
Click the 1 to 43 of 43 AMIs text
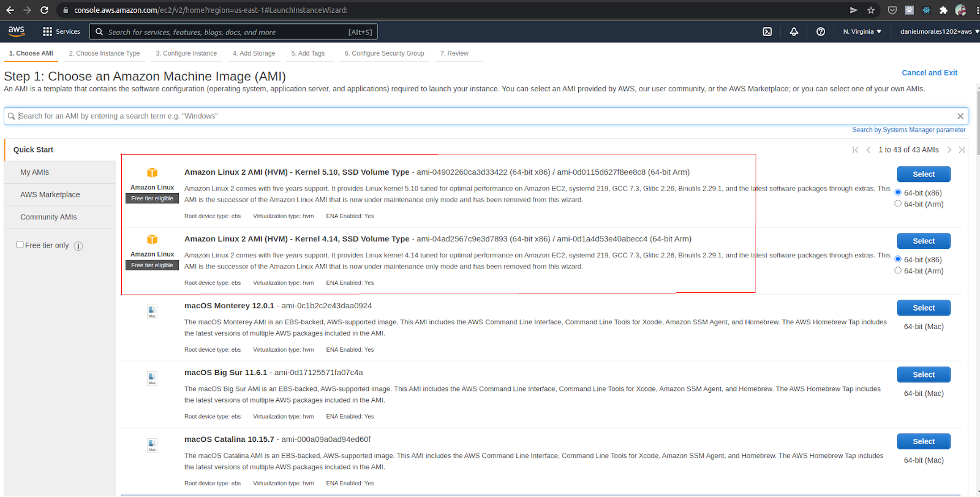pyautogui.click(x=908, y=150)
